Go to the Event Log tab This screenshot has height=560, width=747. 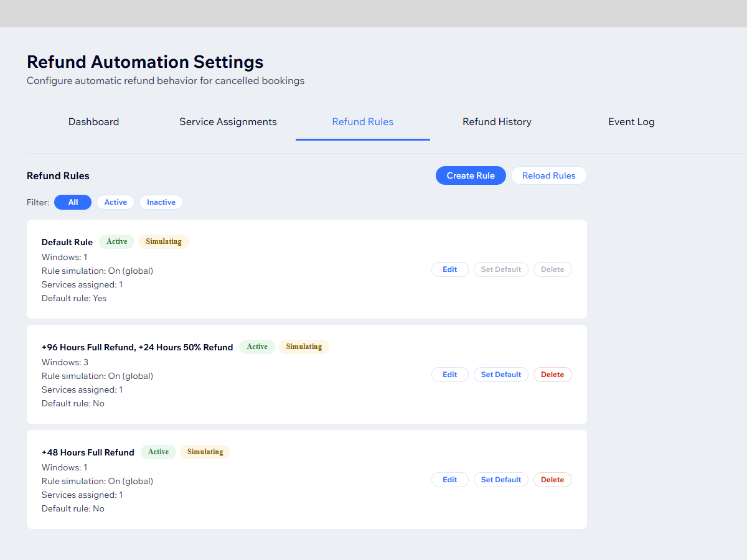[631, 122]
